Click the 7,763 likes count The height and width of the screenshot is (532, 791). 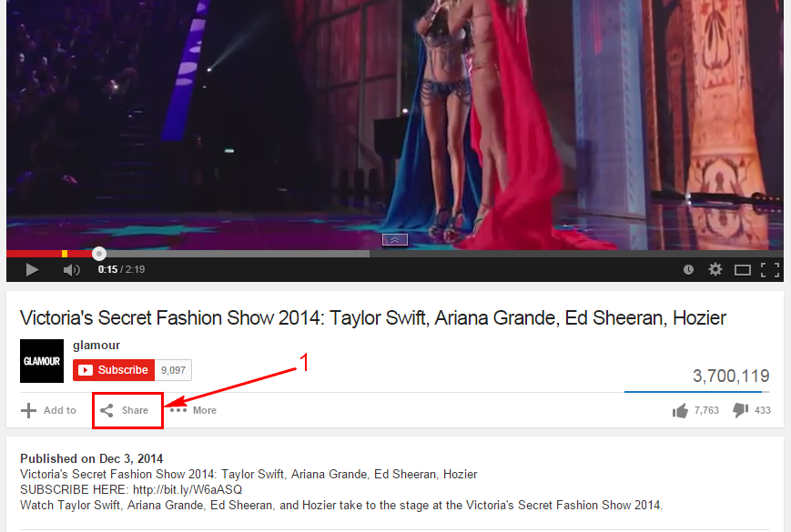(x=706, y=410)
